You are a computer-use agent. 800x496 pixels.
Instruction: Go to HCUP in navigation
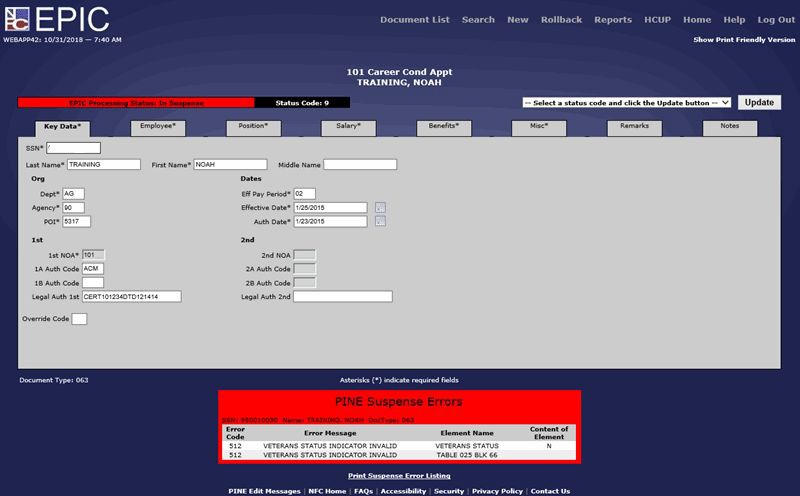(x=657, y=19)
